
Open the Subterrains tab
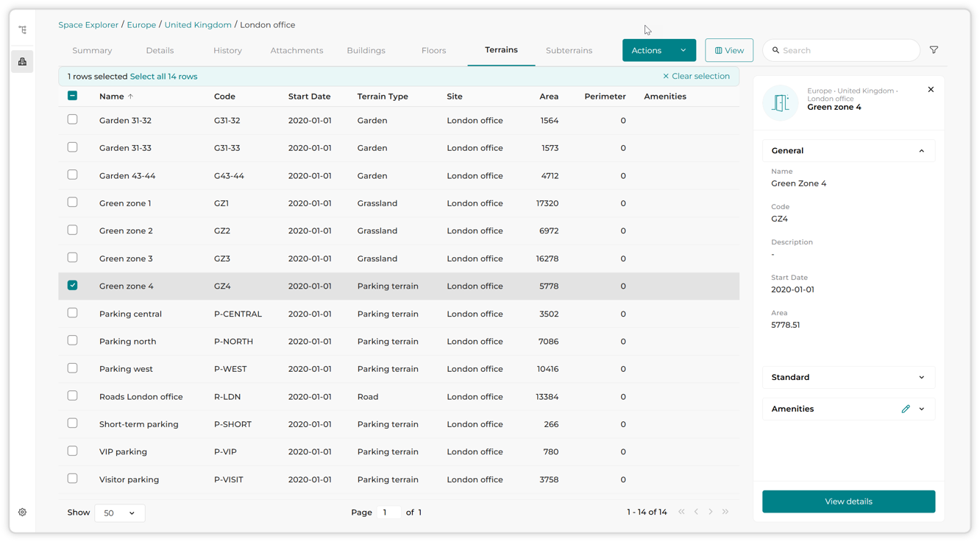point(569,51)
